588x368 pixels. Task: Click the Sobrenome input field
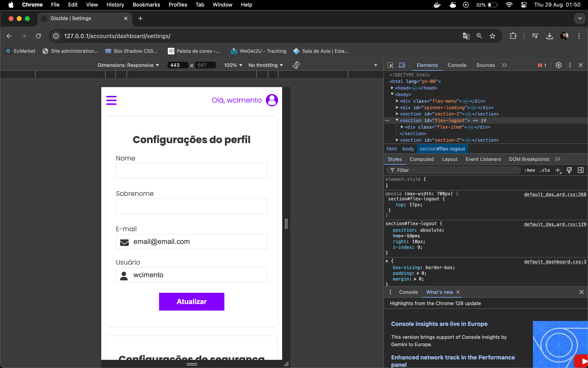click(x=192, y=206)
